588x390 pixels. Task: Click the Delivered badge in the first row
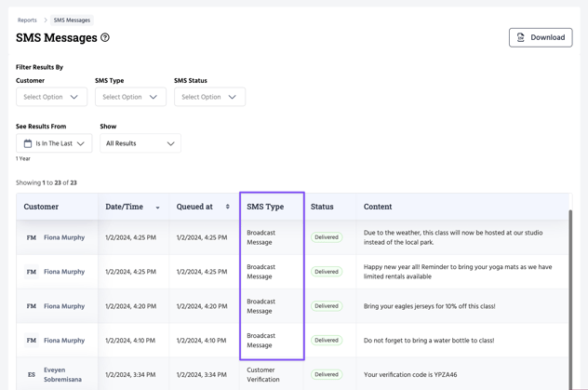click(327, 237)
